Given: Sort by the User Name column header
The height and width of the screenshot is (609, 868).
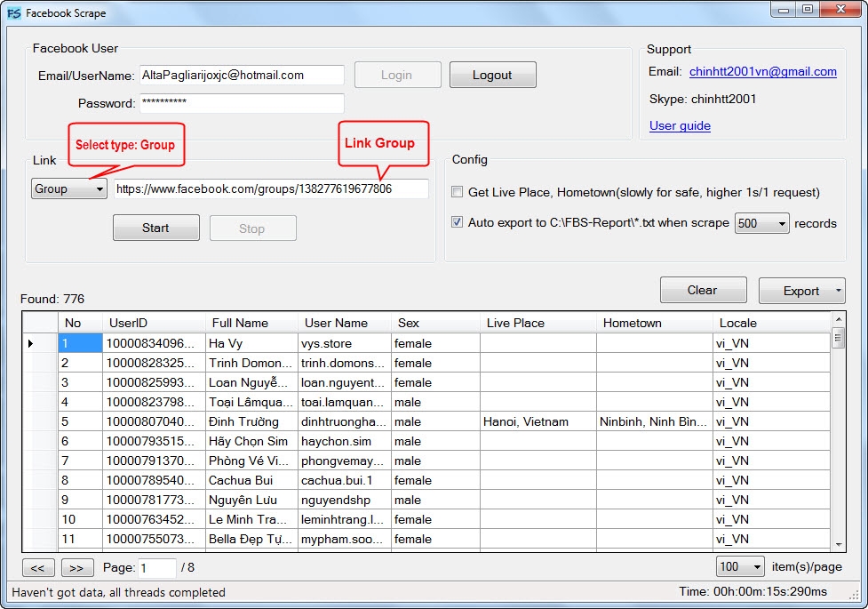Looking at the screenshot, I should click(x=345, y=323).
